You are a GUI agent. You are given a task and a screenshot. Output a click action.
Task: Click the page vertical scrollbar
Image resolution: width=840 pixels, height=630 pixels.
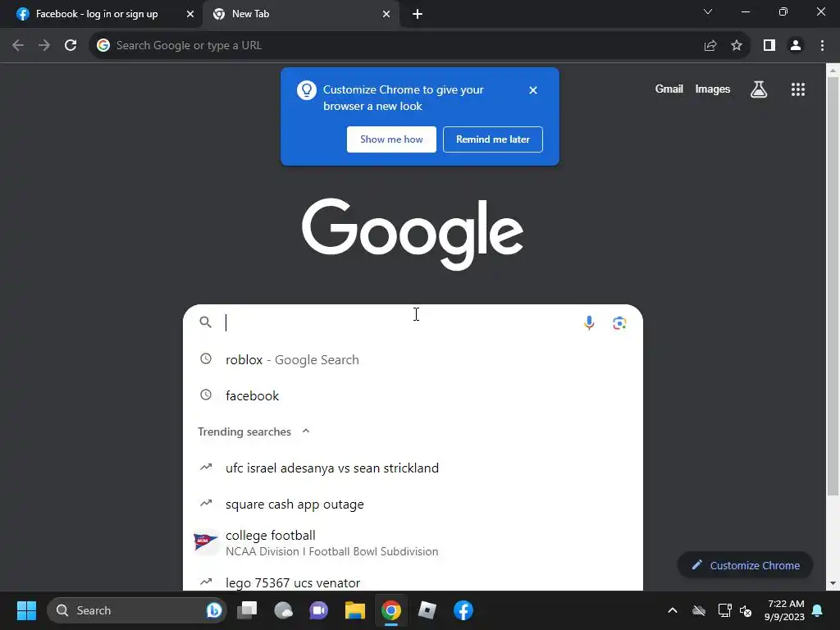833,286
